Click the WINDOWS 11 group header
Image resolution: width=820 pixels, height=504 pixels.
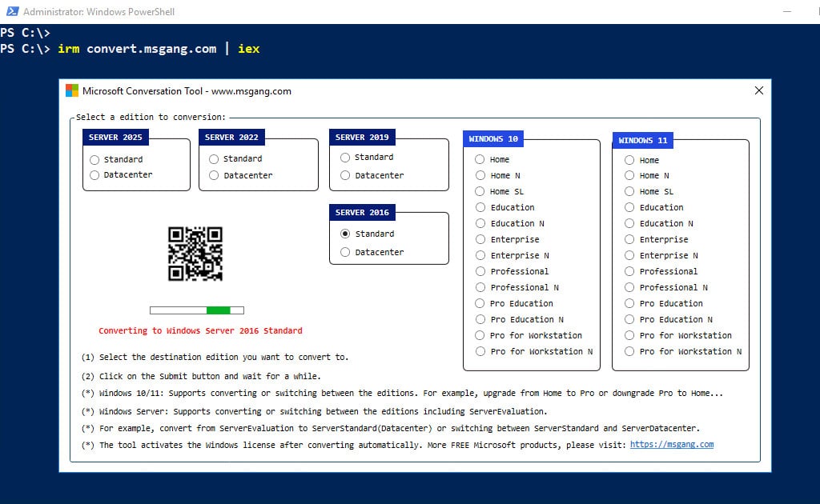(x=643, y=141)
